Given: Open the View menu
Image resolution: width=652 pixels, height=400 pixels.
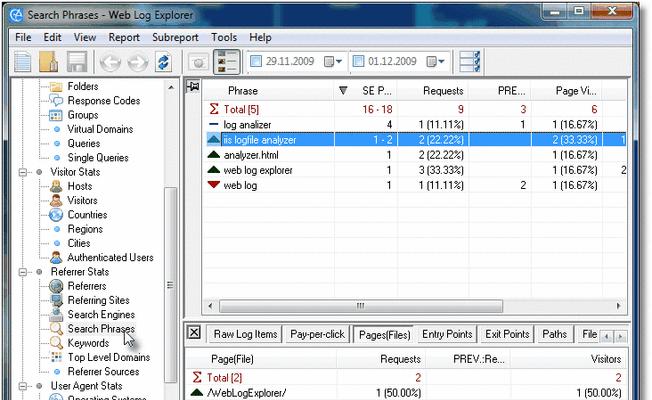Looking at the screenshot, I should point(85,37).
